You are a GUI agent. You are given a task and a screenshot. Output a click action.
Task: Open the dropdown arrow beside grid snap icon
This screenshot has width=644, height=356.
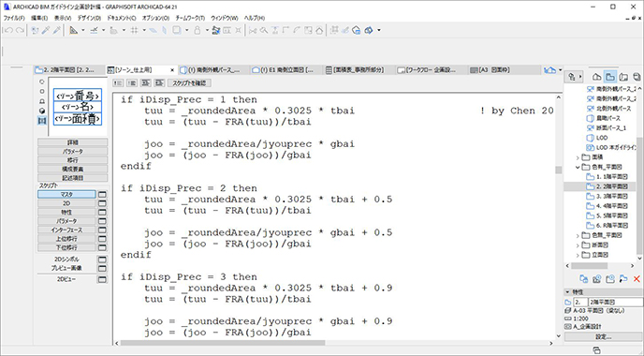tap(144, 30)
